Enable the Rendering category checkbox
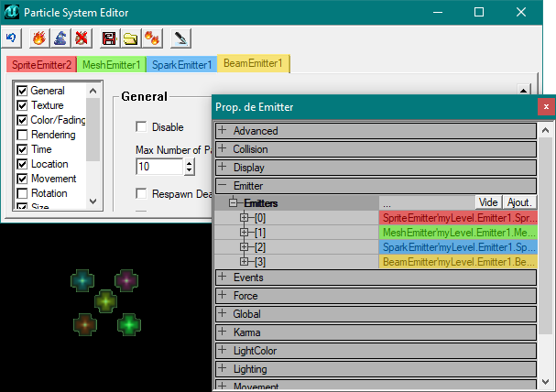This screenshot has height=392, width=556. [x=23, y=135]
